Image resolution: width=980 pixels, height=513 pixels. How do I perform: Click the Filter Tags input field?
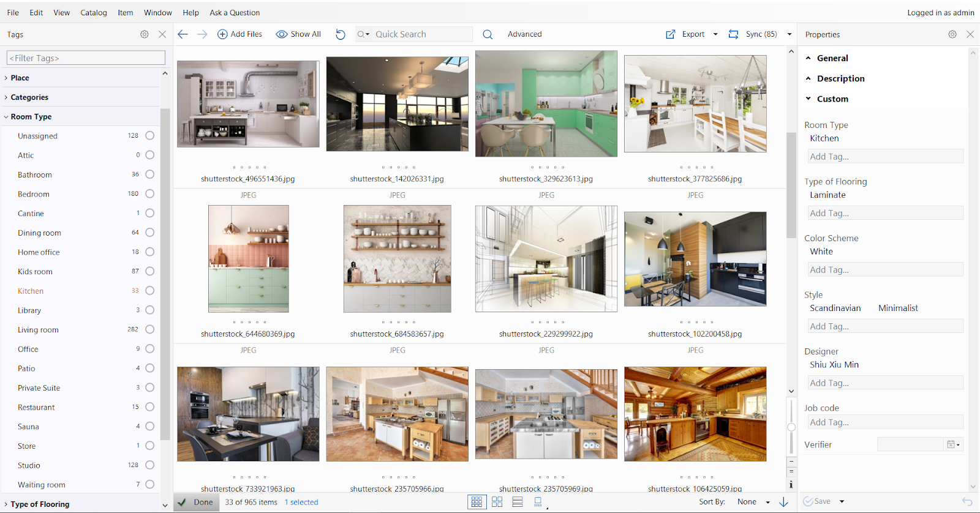[86, 58]
